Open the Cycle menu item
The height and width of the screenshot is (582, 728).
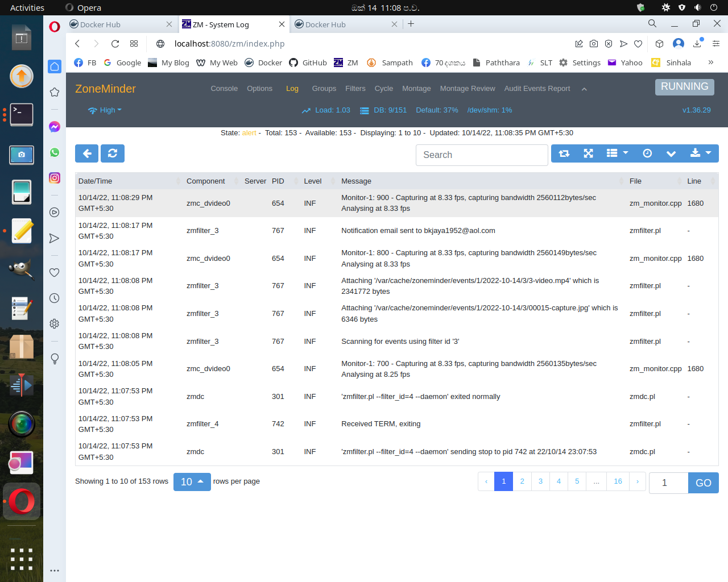click(x=384, y=89)
